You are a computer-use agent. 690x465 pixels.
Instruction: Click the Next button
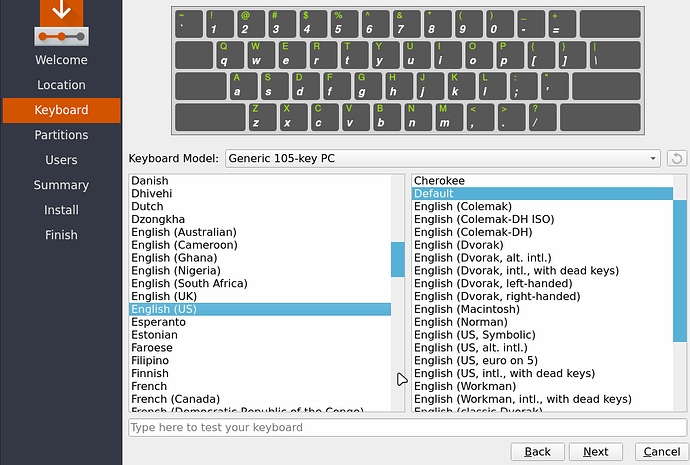[x=596, y=452]
